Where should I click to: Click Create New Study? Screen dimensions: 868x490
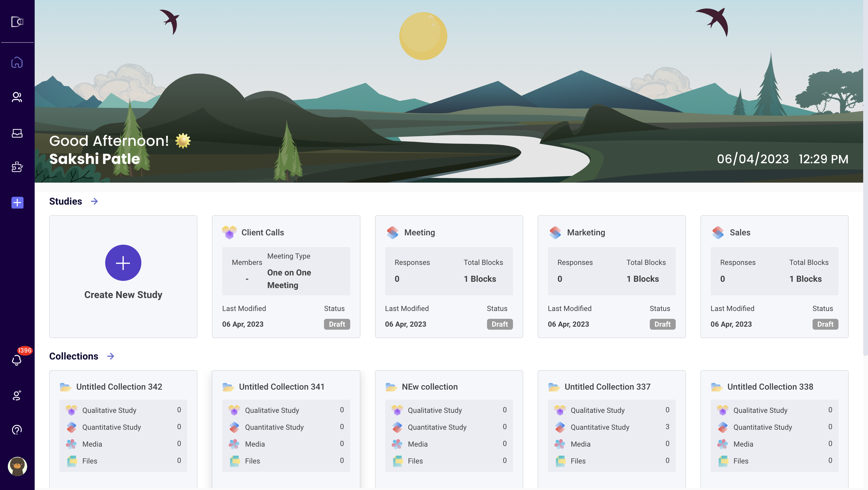(x=123, y=263)
